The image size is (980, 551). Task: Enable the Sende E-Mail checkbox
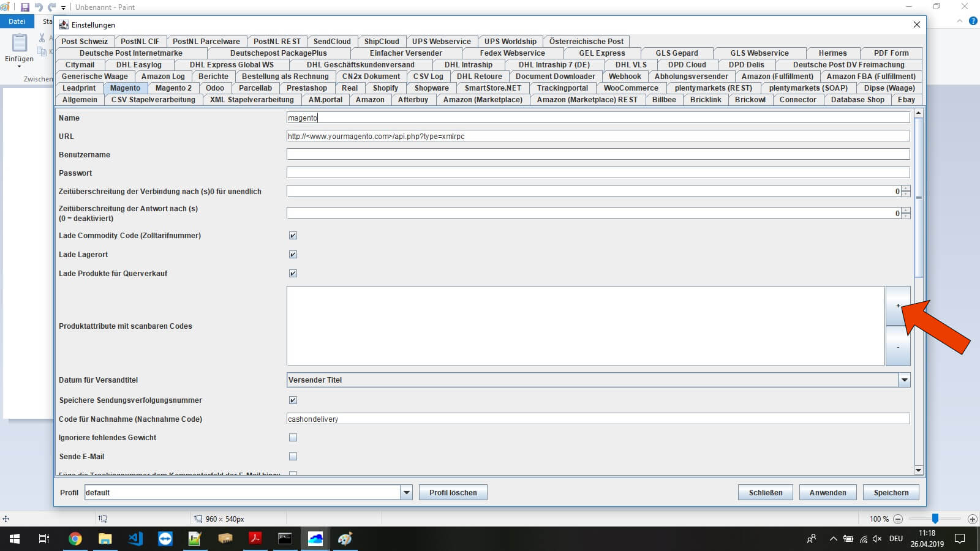tap(293, 457)
